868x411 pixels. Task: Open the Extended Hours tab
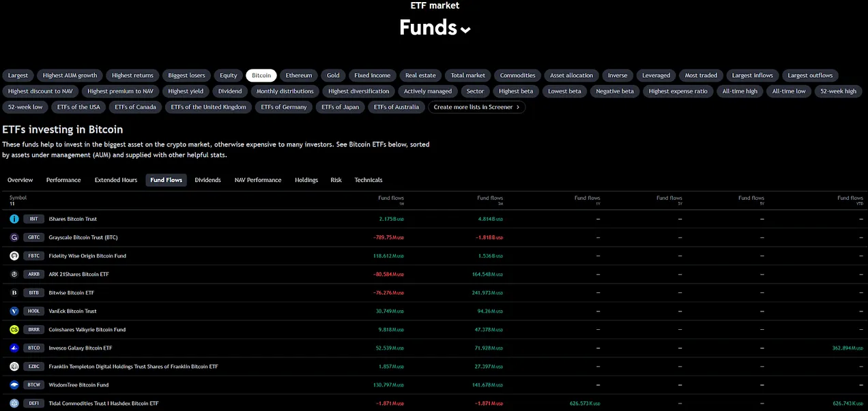[116, 180]
